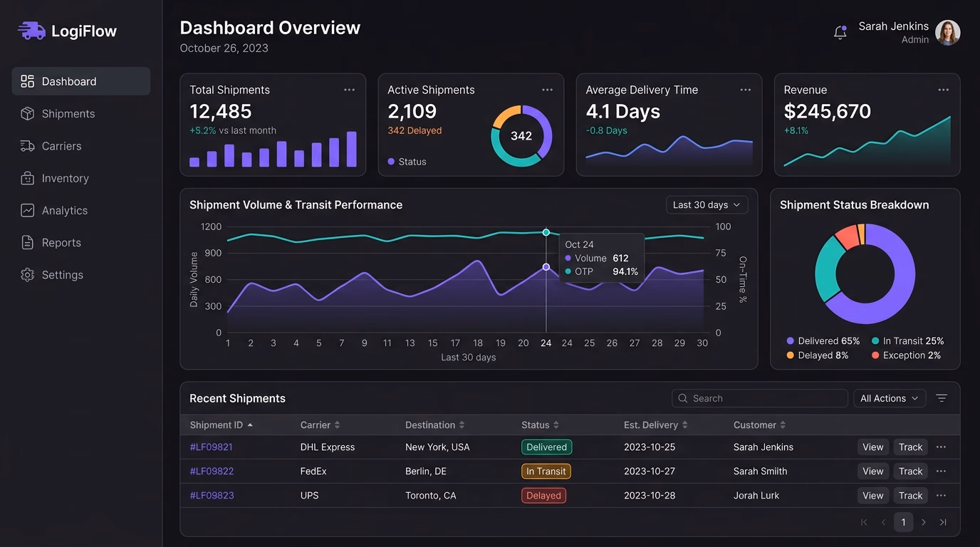Click the Track button for the FedEx shipment

pos(910,472)
